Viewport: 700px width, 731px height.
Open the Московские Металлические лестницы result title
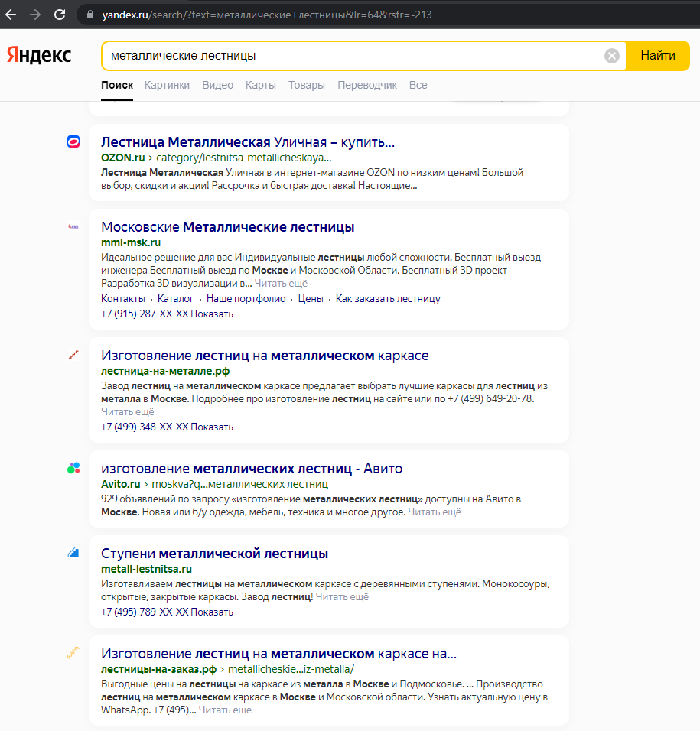227,227
